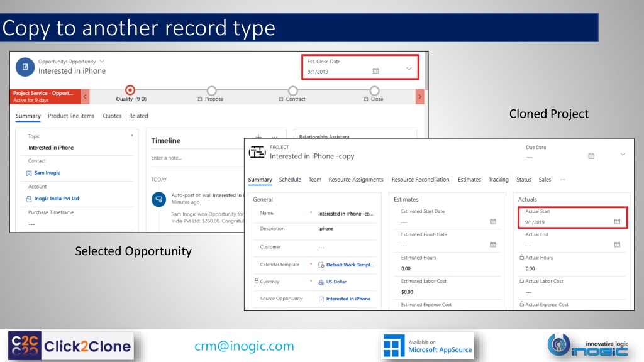Click the plus icon in Timeline header
This screenshot has height=362, width=644.
[x=258, y=136]
